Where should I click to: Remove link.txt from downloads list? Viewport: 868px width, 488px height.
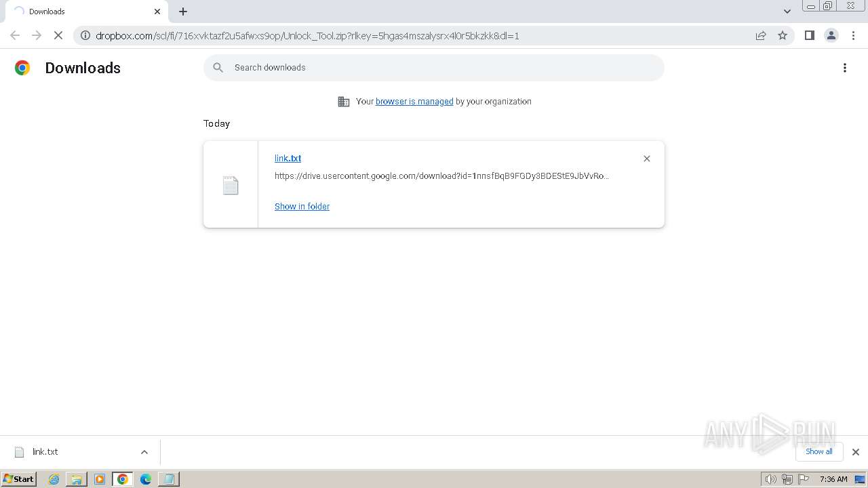(647, 159)
